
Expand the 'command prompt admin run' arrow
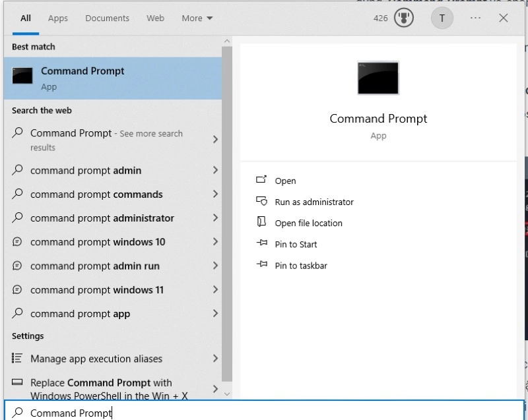click(x=216, y=266)
